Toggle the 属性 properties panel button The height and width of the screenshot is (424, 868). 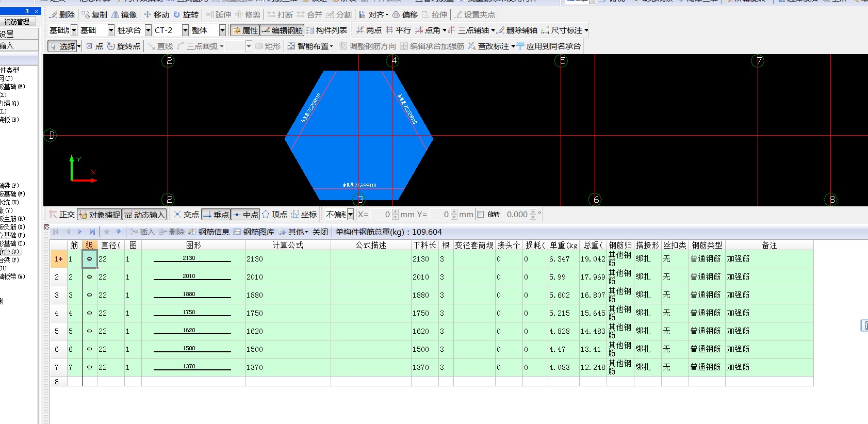tap(245, 30)
